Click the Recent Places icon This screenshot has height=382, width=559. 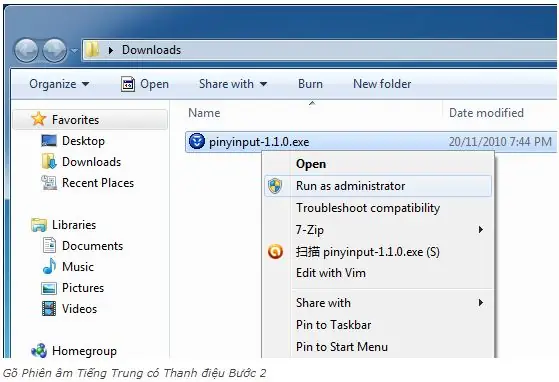(x=49, y=182)
